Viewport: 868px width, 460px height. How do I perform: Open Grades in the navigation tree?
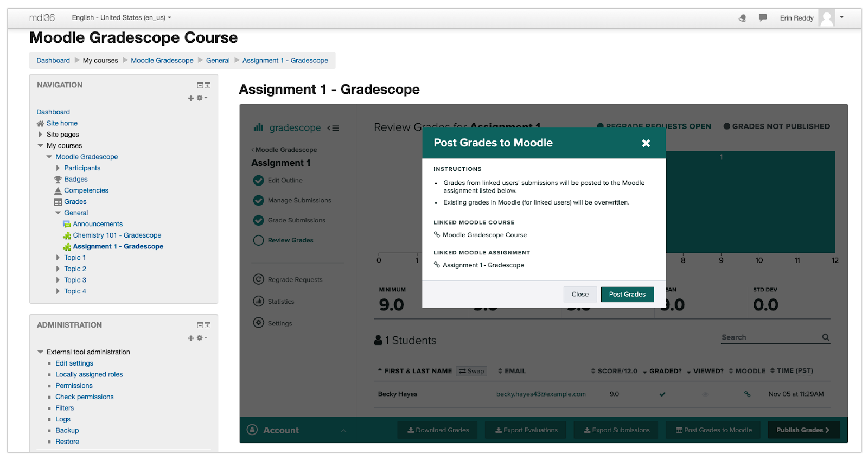click(75, 202)
